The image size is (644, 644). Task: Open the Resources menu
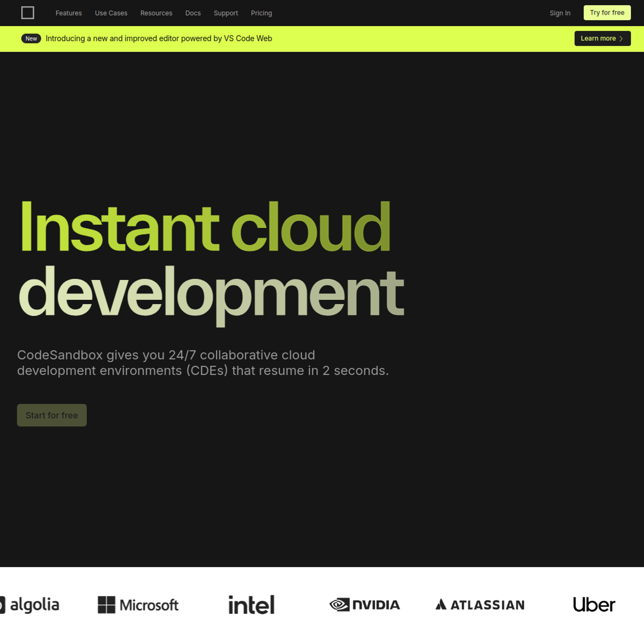156,13
